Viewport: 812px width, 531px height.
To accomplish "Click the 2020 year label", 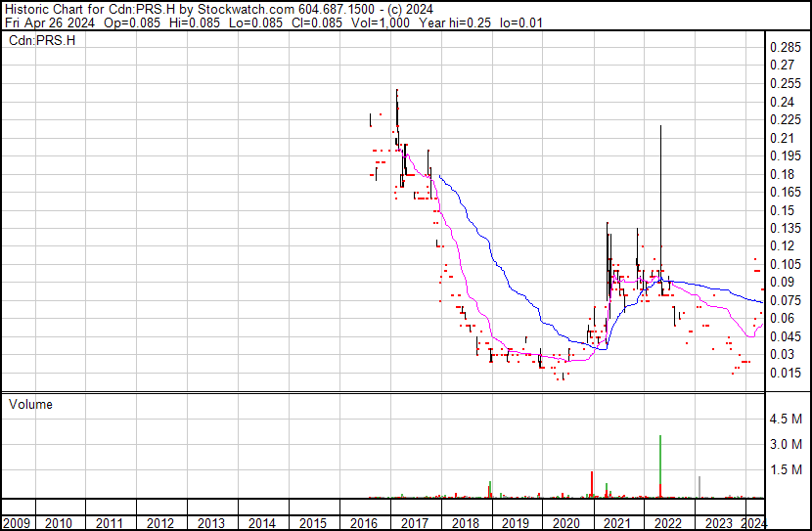I will point(566,523).
